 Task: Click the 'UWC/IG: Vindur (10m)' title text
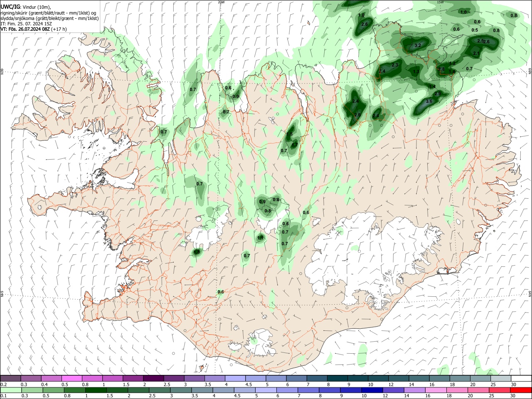click(26, 7)
